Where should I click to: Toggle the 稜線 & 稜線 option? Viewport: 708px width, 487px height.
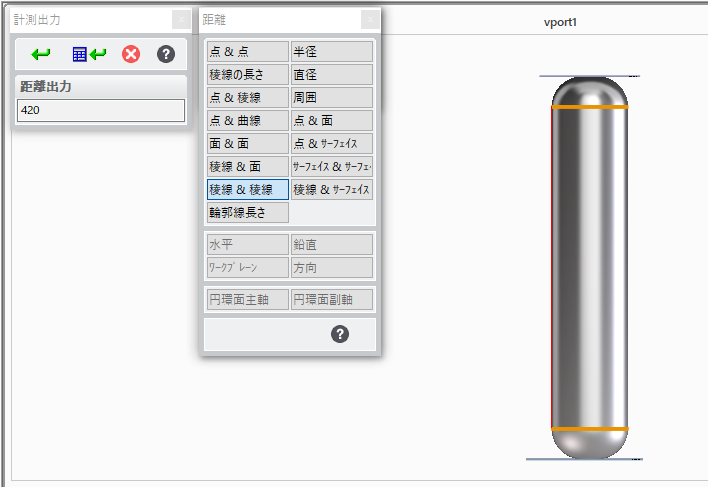(x=247, y=190)
